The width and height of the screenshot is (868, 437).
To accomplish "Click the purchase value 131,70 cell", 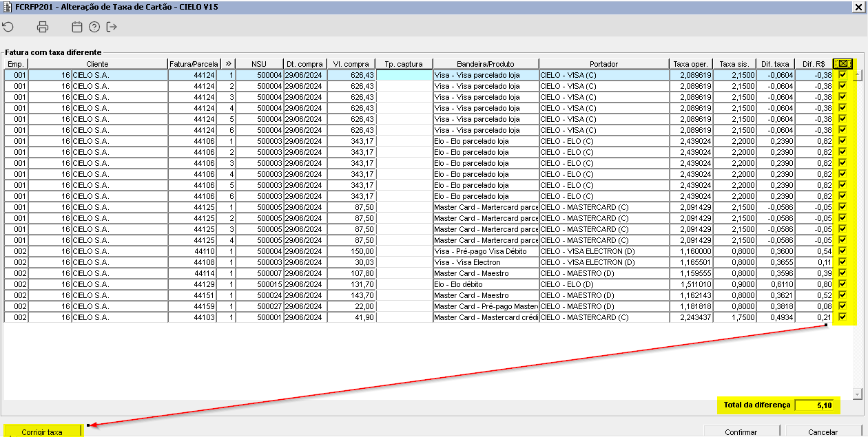I will 351,284.
